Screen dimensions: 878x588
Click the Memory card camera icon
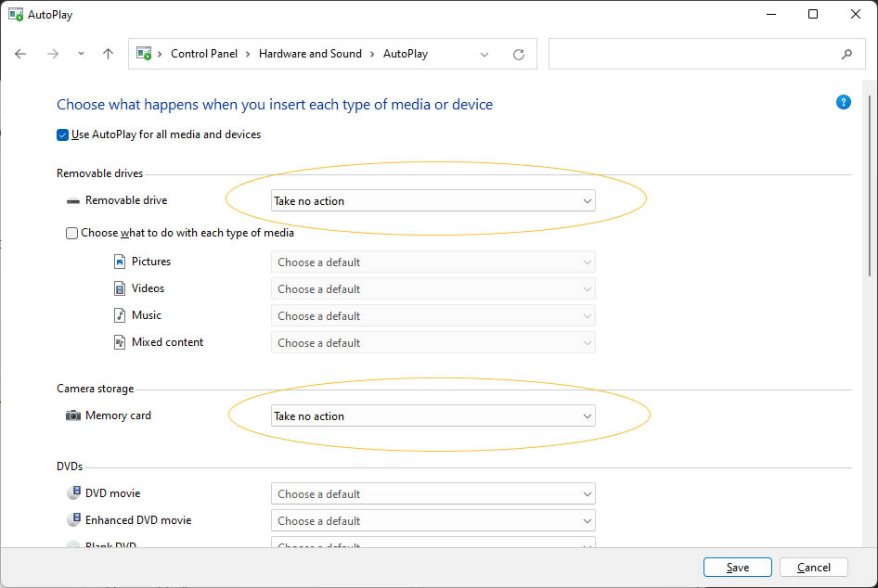72,415
